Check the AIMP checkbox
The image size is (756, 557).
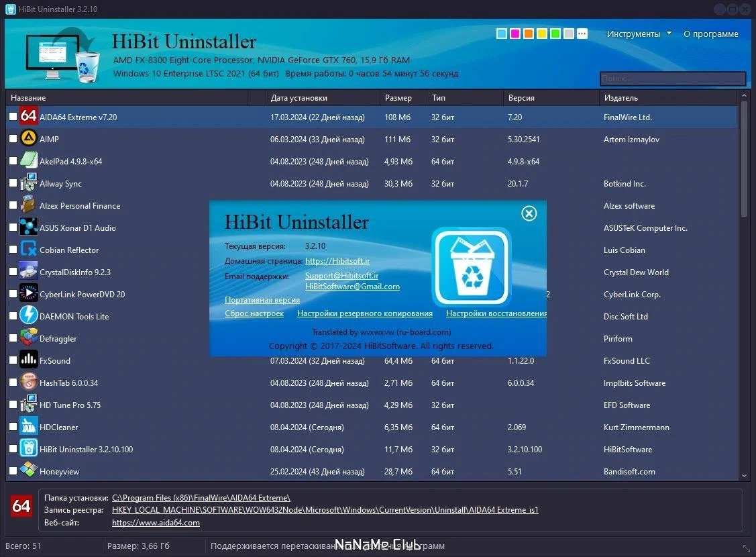pyautogui.click(x=13, y=139)
